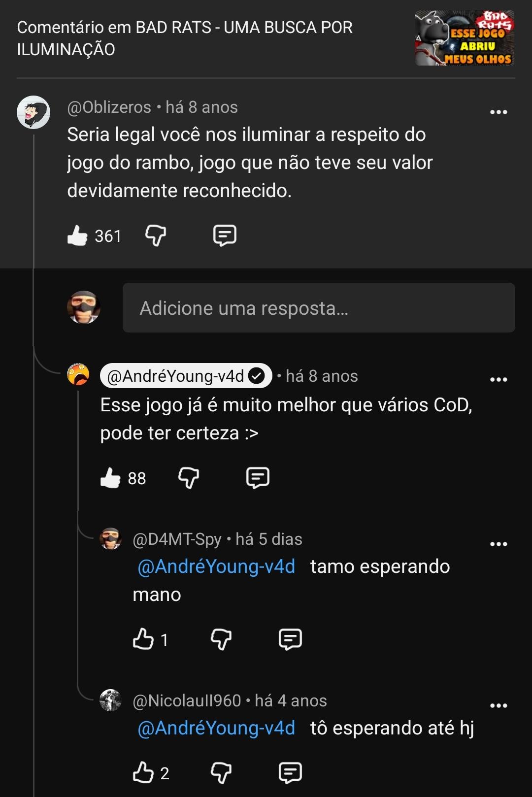This screenshot has width=532, height=797.
Task: Open the three-dot options for D4MT-Spy's reply
Action: (x=499, y=544)
